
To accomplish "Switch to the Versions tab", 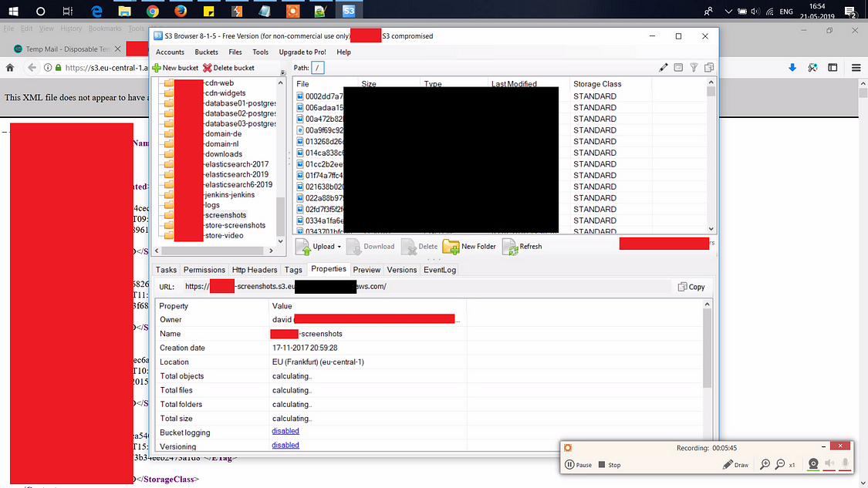I will pyautogui.click(x=402, y=270).
